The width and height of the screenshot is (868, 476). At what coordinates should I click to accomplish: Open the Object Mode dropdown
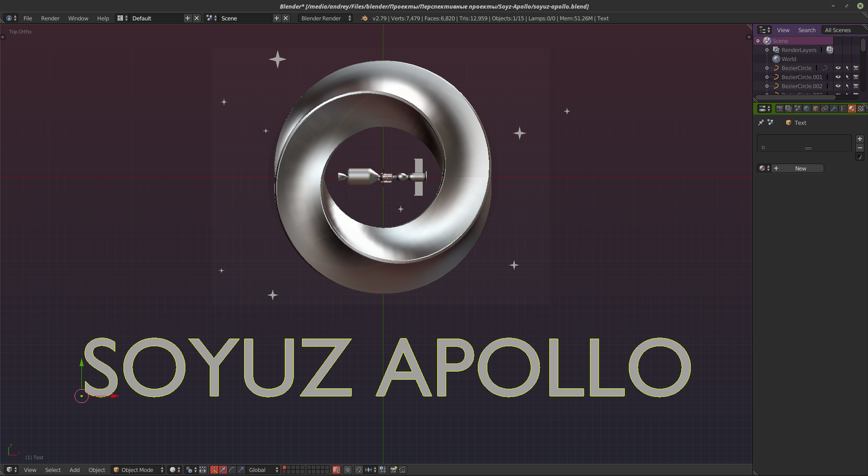[138, 469]
